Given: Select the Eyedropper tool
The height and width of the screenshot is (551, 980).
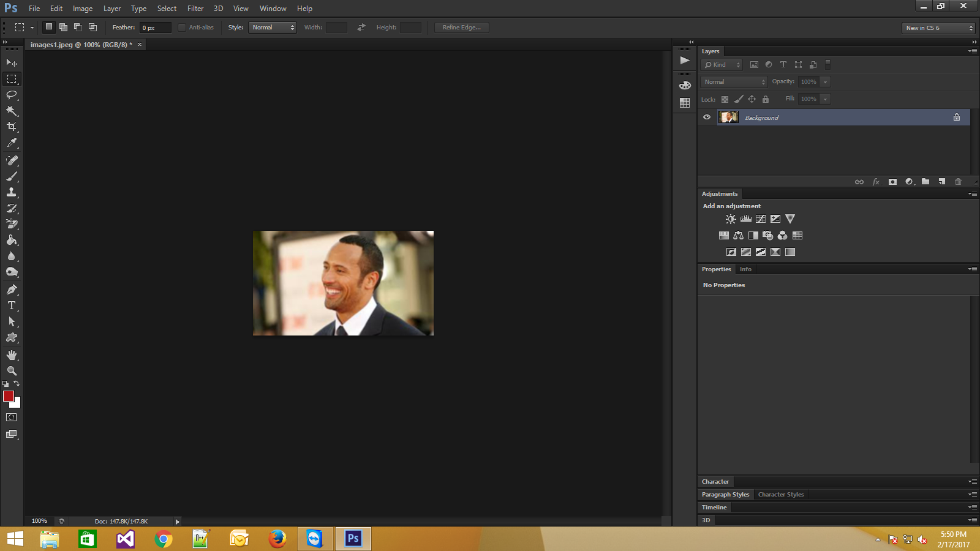Looking at the screenshot, I should [x=12, y=143].
